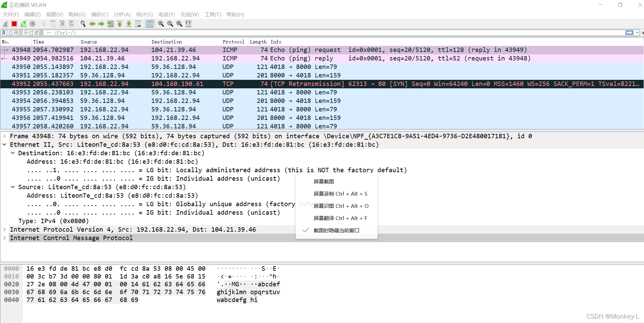Open the 捕获(C) menu
This screenshot has height=323, width=644.
100,15
